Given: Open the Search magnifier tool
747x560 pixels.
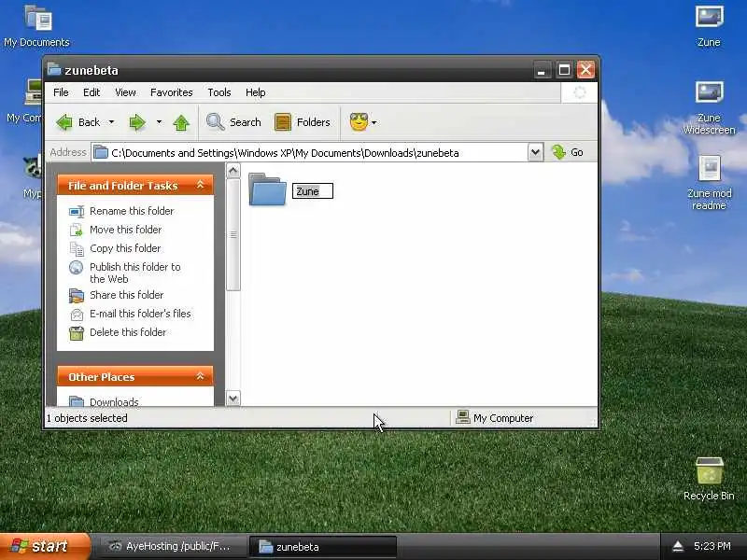Looking at the screenshot, I should (216, 122).
